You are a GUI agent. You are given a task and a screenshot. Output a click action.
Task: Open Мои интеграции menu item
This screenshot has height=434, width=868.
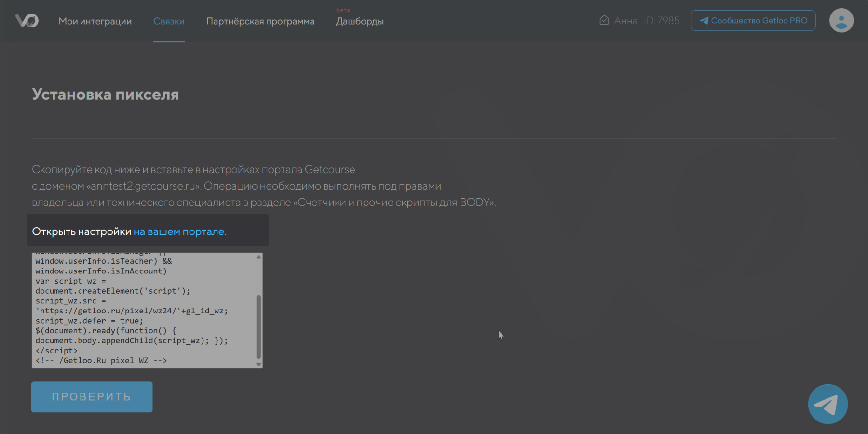click(x=95, y=21)
